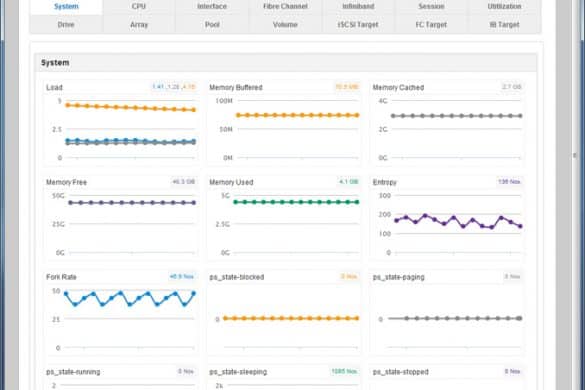
Task: Open the Infiniband tab
Action: point(358,6)
